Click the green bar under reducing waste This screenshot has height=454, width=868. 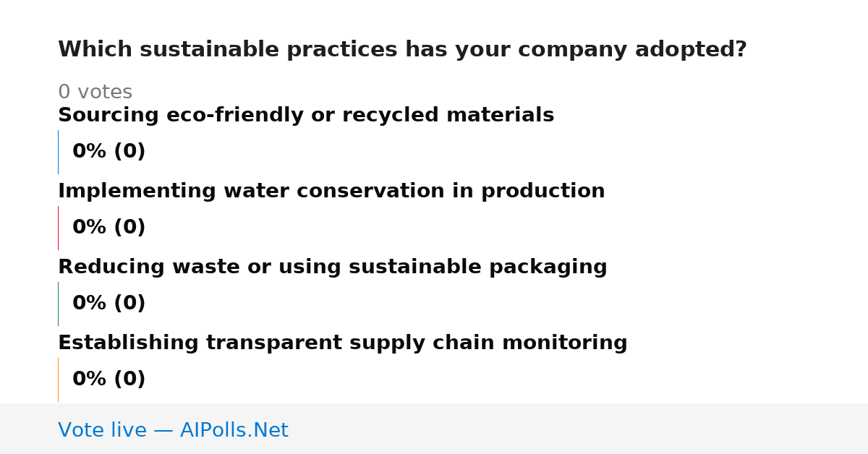tap(58, 304)
